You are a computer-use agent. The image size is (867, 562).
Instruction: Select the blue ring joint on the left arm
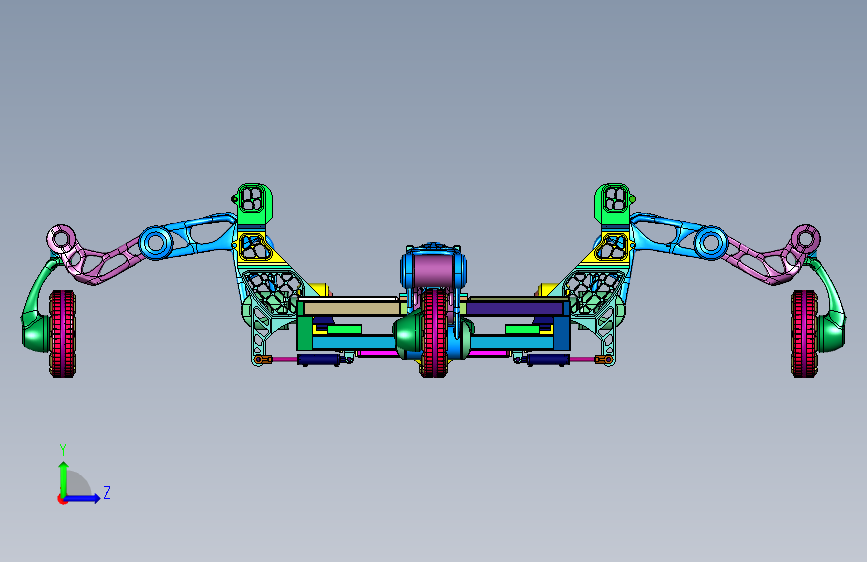click(155, 242)
